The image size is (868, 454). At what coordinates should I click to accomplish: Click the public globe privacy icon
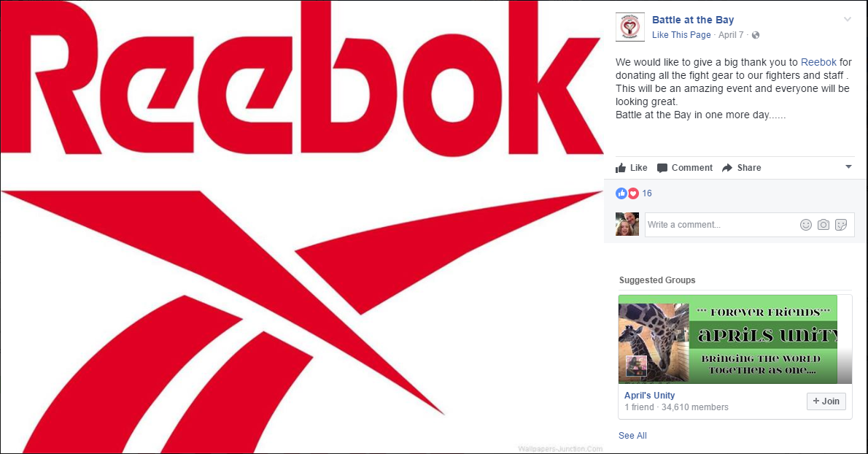click(x=756, y=35)
